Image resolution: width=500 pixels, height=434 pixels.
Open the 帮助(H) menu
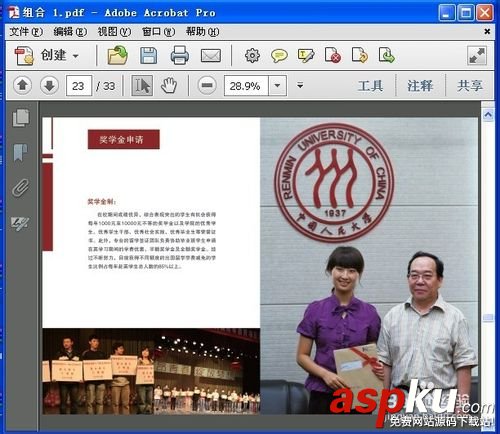[x=202, y=32]
